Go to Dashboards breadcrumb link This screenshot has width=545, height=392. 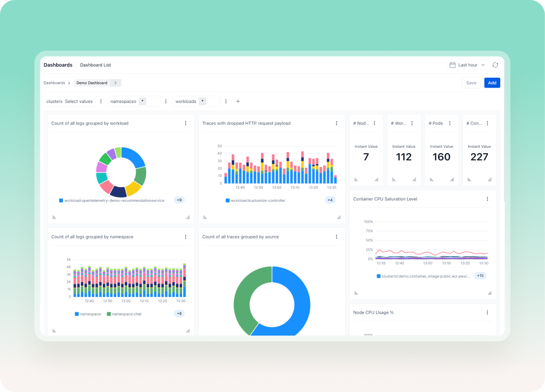54,83
